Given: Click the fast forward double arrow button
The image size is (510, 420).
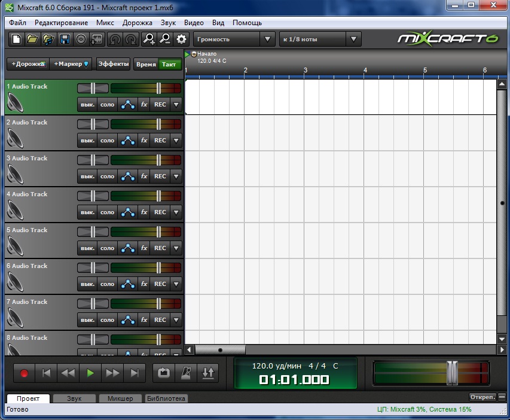Looking at the screenshot, I should [112, 373].
